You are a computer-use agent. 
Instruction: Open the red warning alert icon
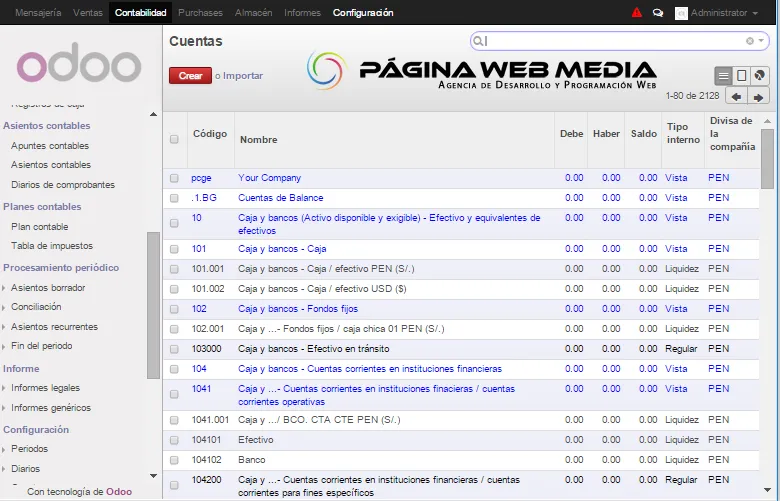637,12
